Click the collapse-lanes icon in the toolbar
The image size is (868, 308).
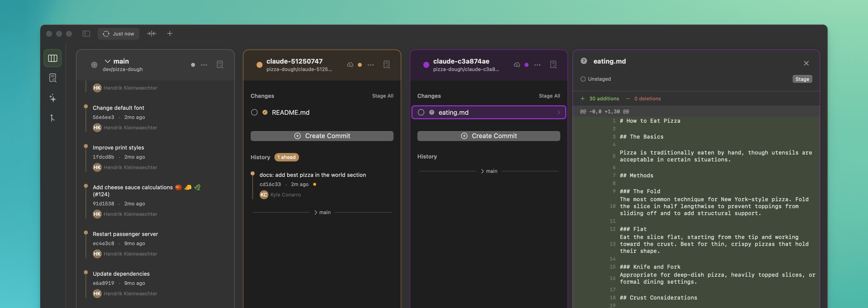(x=152, y=33)
